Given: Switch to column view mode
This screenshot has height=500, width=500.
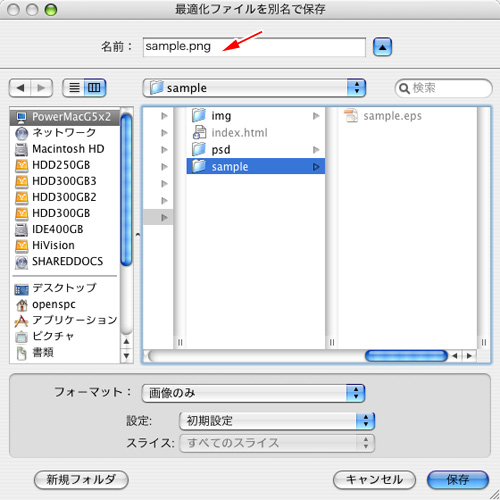Looking at the screenshot, I should 95,88.
